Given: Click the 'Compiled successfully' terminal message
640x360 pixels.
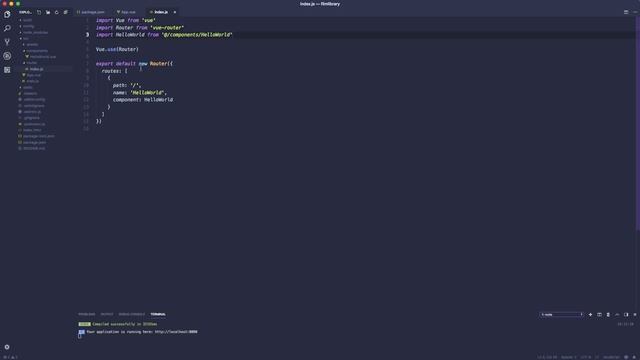Looking at the screenshot, I should (x=124, y=324).
